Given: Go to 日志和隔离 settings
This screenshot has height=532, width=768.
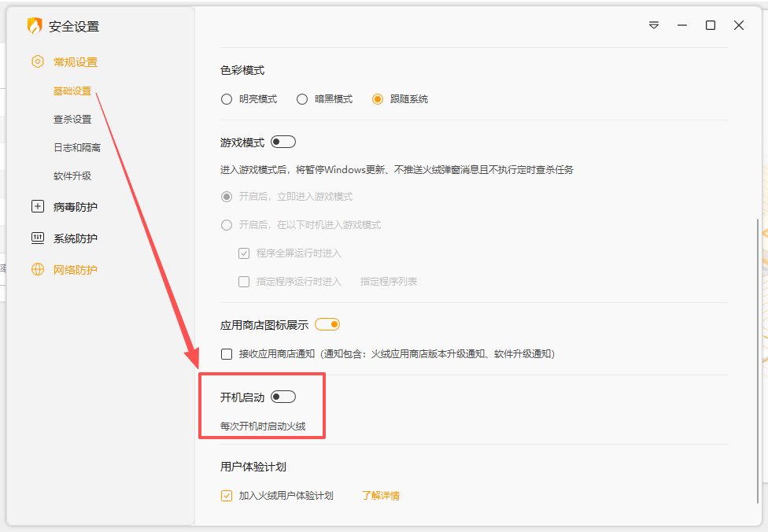Looking at the screenshot, I should click(x=77, y=148).
